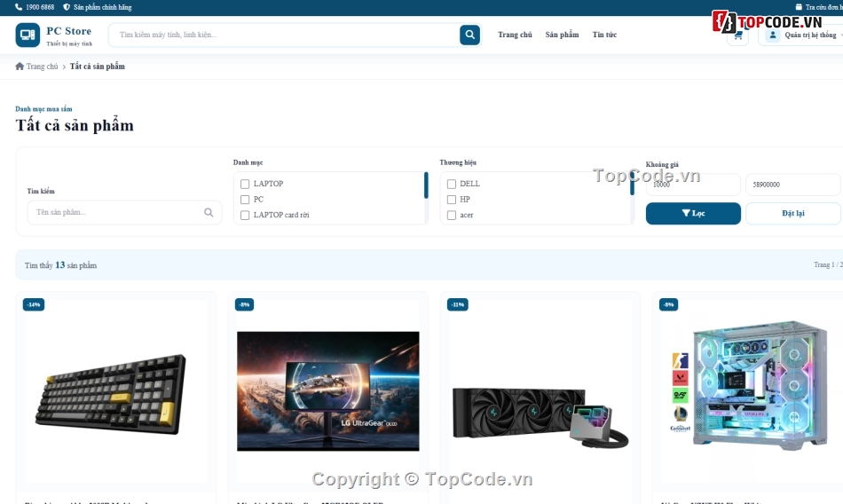
Task: Click the maximum price field 58900000
Action: (793, 185)
